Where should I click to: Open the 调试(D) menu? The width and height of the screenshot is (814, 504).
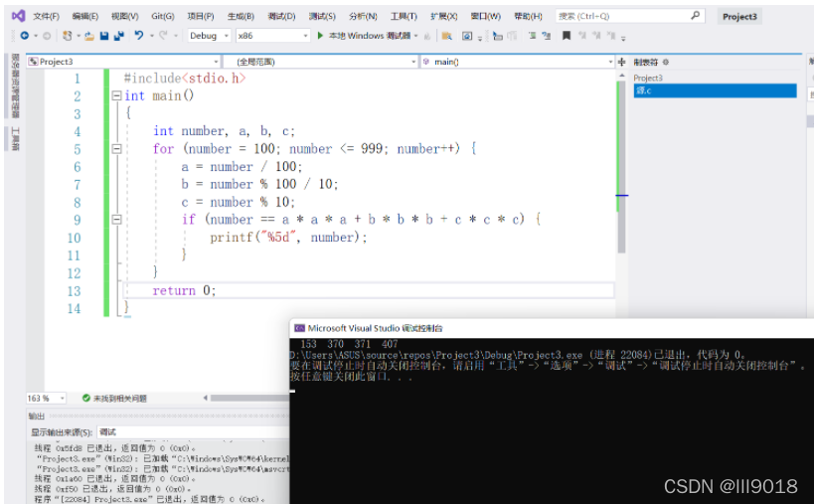281,16
